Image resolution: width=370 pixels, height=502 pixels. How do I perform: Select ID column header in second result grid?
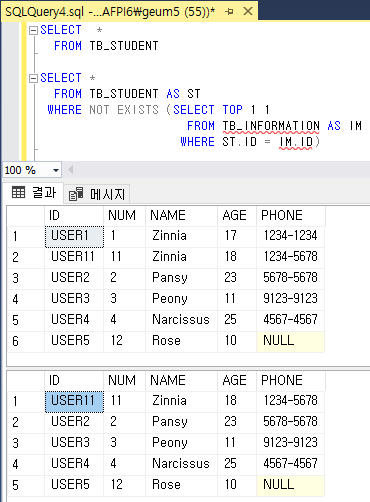tap(74, 381)
